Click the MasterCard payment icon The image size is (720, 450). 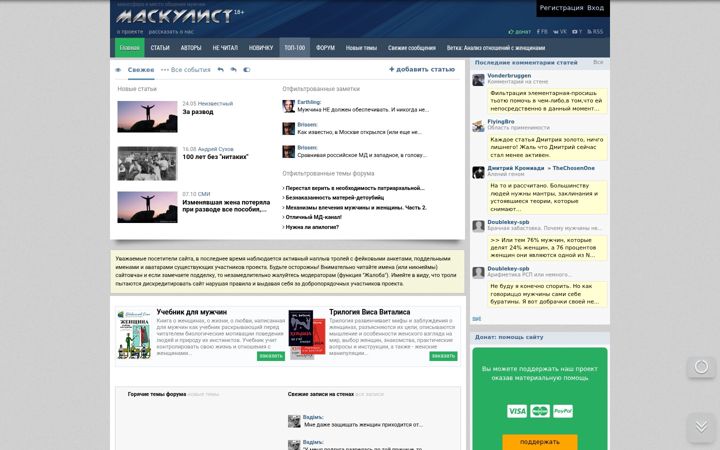coord(540,411)
